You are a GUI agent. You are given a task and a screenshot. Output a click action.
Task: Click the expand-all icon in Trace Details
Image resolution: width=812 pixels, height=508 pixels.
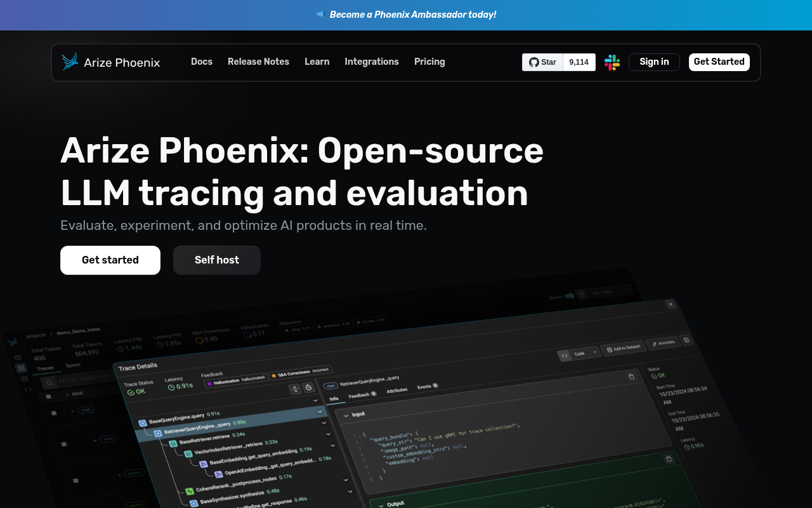click(x=295, y=389)
